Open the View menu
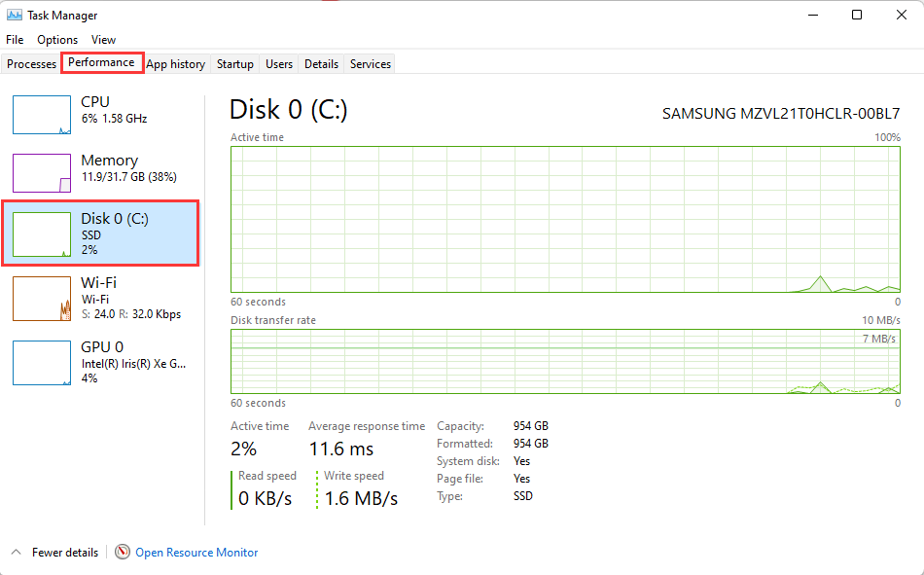 coord(103,40)
